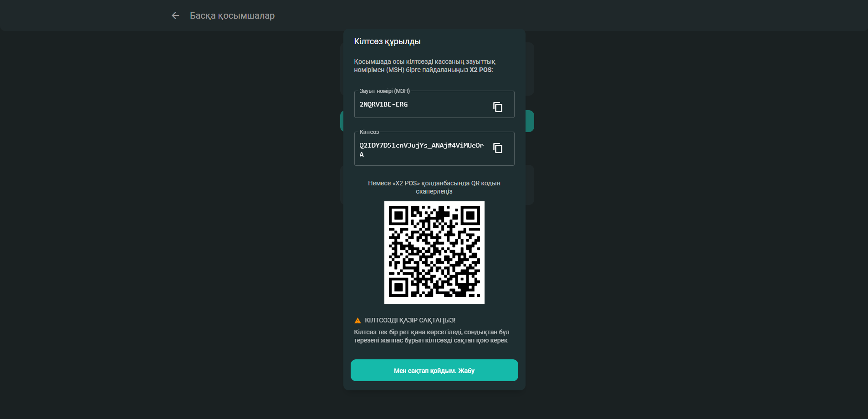Click the trailing "A" on the password's second line
Screen dimensions: 868x419
tap(362, 155)
